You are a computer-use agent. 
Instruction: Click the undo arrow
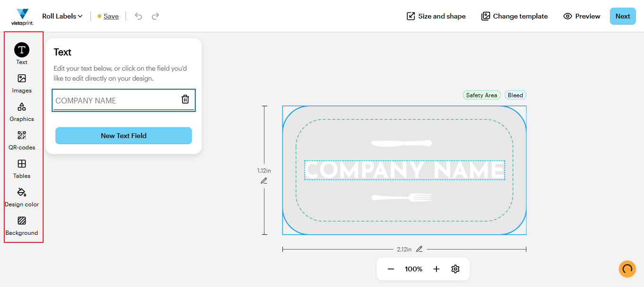pyautogui.click(x=138, y=16)
